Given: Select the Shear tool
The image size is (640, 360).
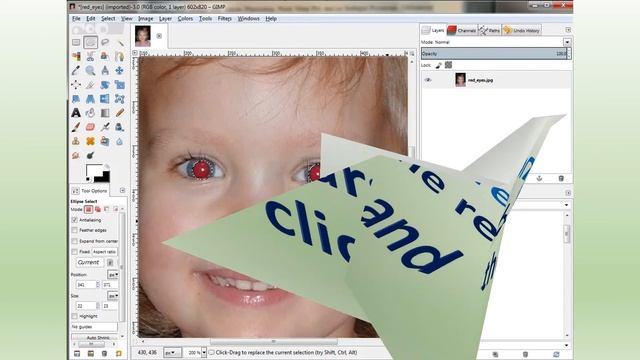Looking at the screenshot, I should [76, 99].
